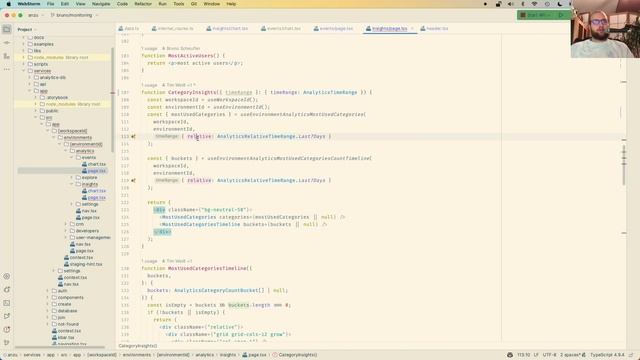Image resolution: width=640 pixels, height=360 pixels.
Task: Click the Bluetooth icon in menu bar
Action: coord(522,4)
